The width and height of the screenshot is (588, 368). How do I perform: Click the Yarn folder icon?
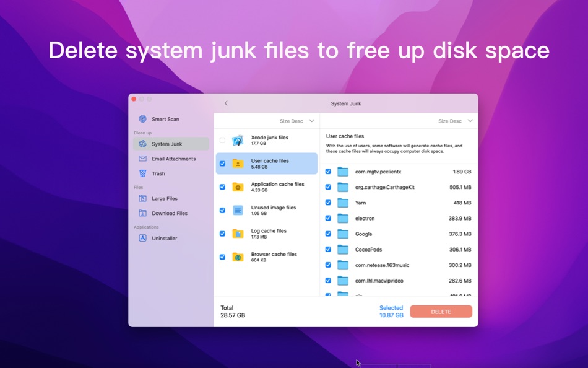tap(343, 203)
